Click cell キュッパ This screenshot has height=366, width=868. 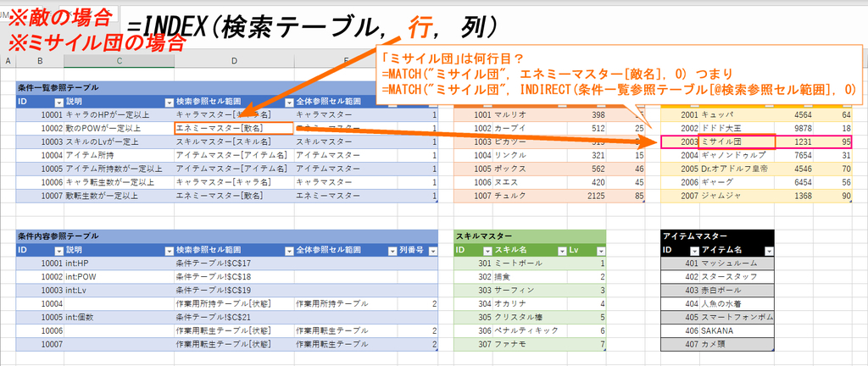(737, 115)
